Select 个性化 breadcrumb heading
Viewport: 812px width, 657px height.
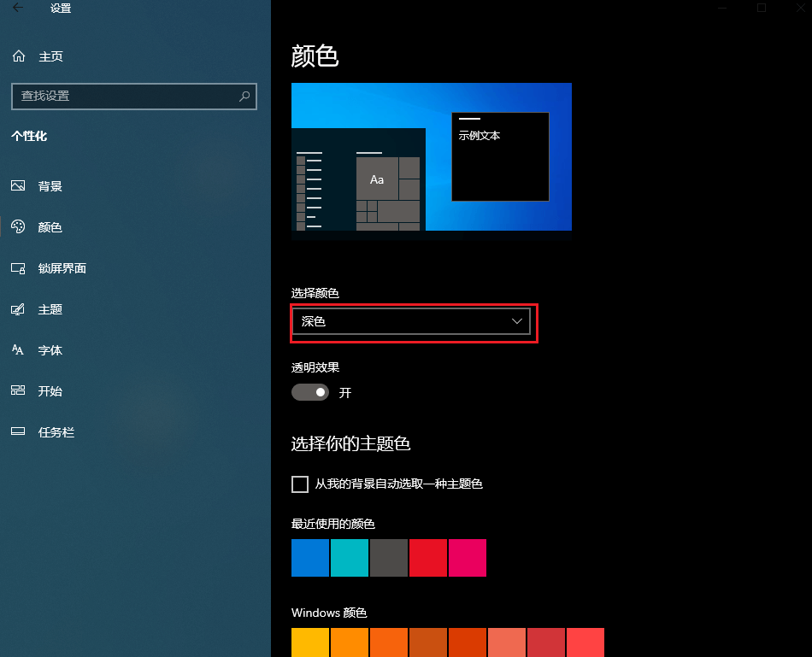click(28, 136)
